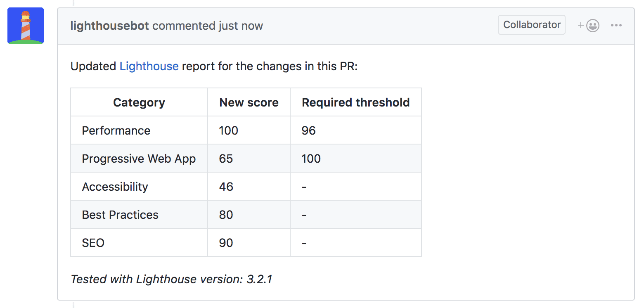Click the Lighthouse version 3.2.1 text
Screen dimensions: 644x308
coord(171,279)
